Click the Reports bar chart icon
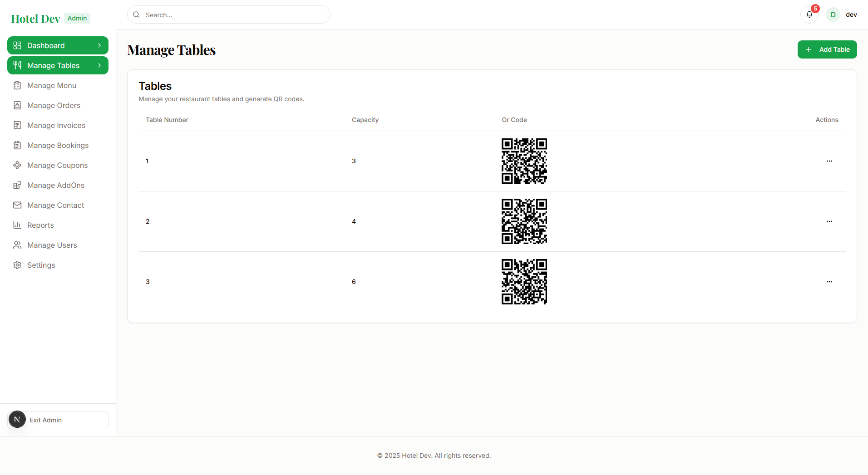The image size is (868, 475). [x=17, y=225]
